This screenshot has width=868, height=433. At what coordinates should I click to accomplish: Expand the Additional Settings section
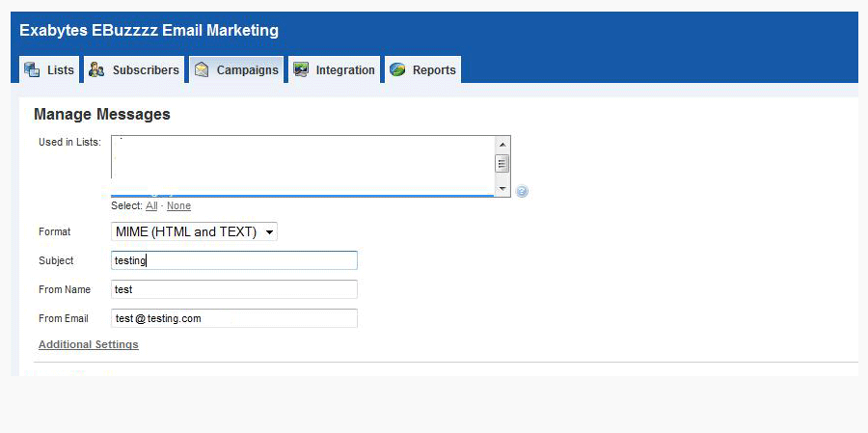coord(89,344)
